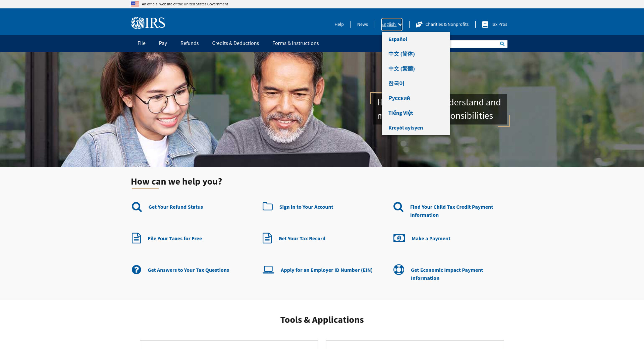Screen dimensions: 644x349
Task: Open the Forms & Instructions menu
Action: tap(295, 43)
